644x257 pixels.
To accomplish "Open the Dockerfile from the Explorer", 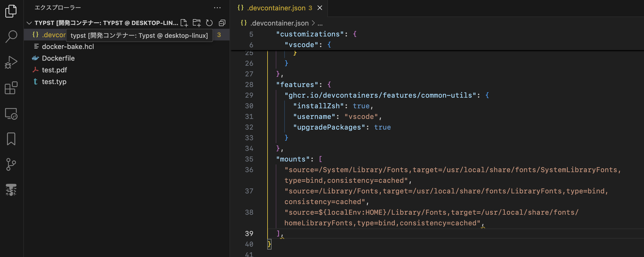I will pos(58,58).
